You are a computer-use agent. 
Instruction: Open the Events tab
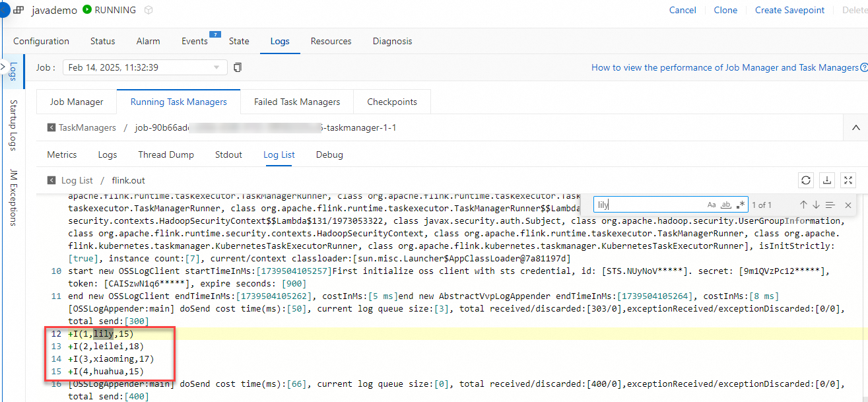pos(195,41)
